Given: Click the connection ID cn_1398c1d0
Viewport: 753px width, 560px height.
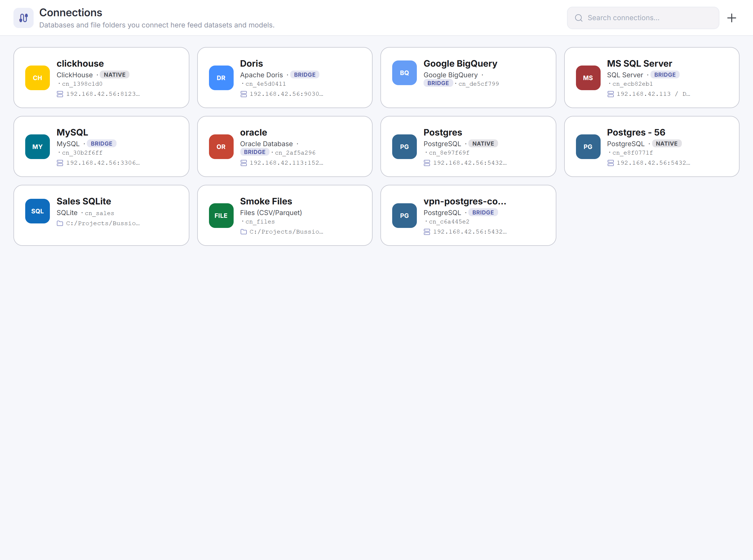Looking at the screenshot, I should click(x=82, y=84).
